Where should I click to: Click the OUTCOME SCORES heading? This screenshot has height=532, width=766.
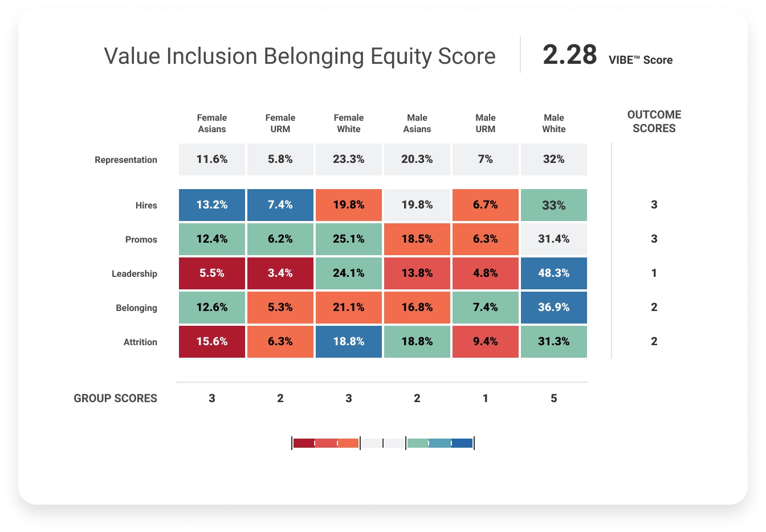pyautogui.click(x=654, y=121)
